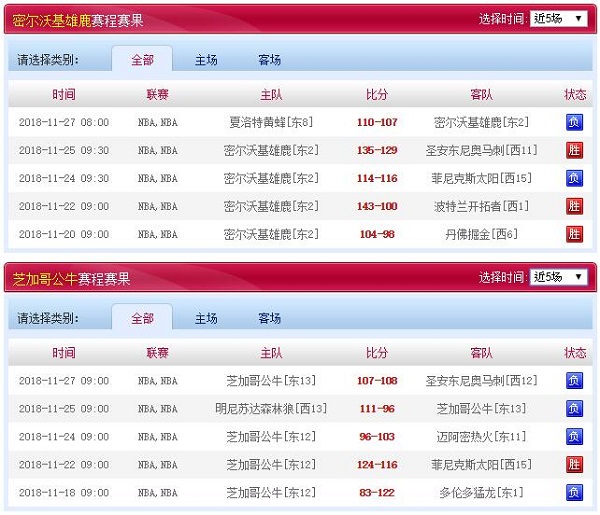600x515 pixels.
Task: Switch to 客场 tab in Bucks section
Action: pyautogui.click(x=269, y=60)
